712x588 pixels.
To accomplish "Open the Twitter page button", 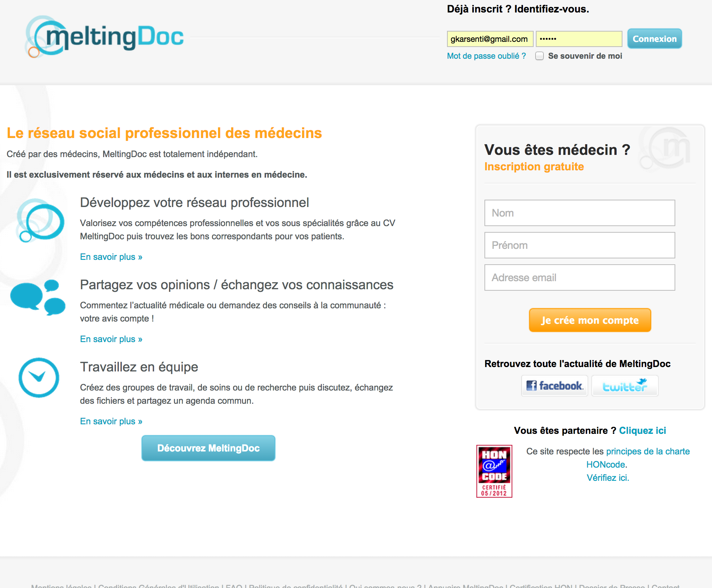I will pyautogui.click(x=625, y=386).
